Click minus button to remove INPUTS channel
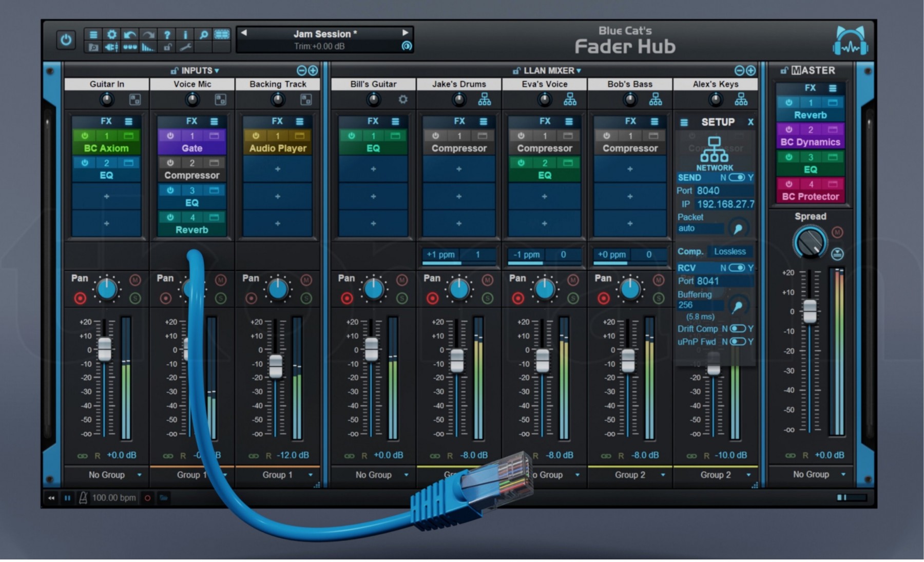This screenshot has height=562, width=924. (302, 70)
